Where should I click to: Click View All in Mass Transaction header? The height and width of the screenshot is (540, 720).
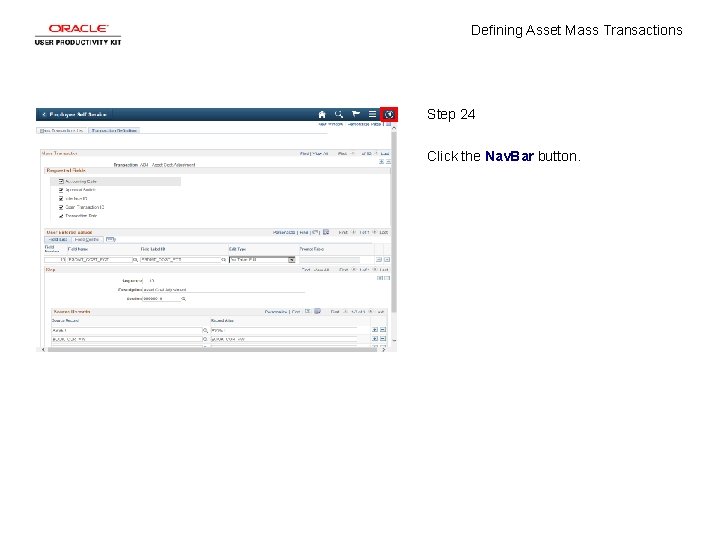click(x=321, y=154)
